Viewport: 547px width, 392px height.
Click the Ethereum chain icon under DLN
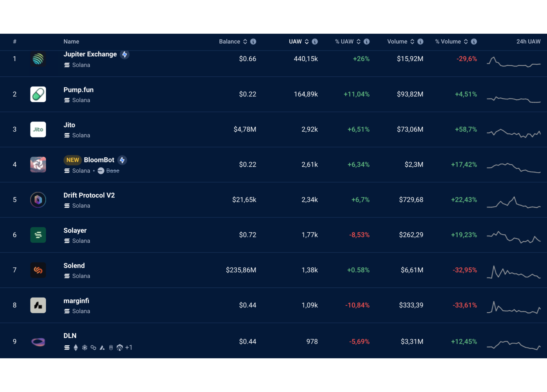[x=76, y=348]
